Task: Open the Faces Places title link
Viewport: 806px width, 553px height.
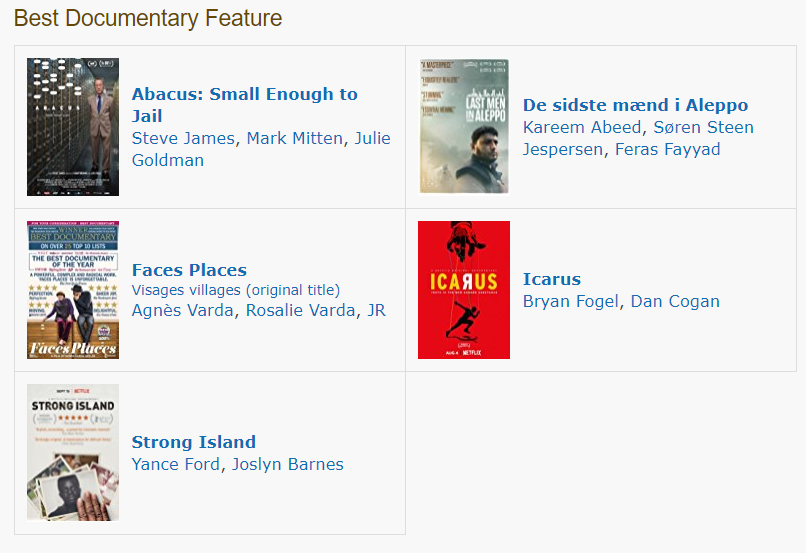Action: [x=189, y=270]
